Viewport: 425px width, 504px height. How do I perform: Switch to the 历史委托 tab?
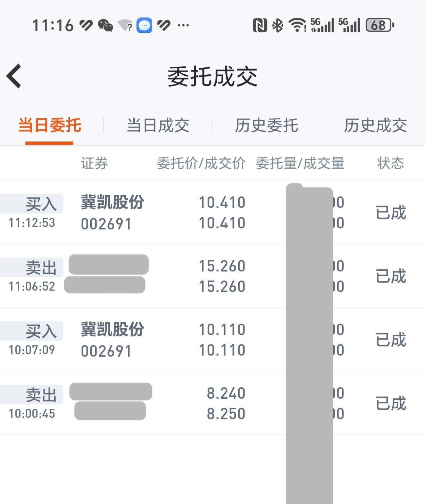tap(266, 125)
